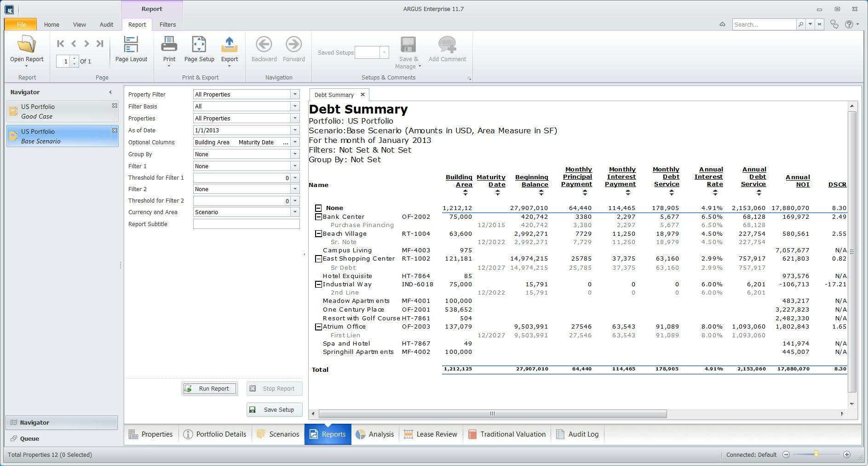Run the report
The height and width of the screenshot is (466, 868).
pyautogui.click(x=209, y=388)
